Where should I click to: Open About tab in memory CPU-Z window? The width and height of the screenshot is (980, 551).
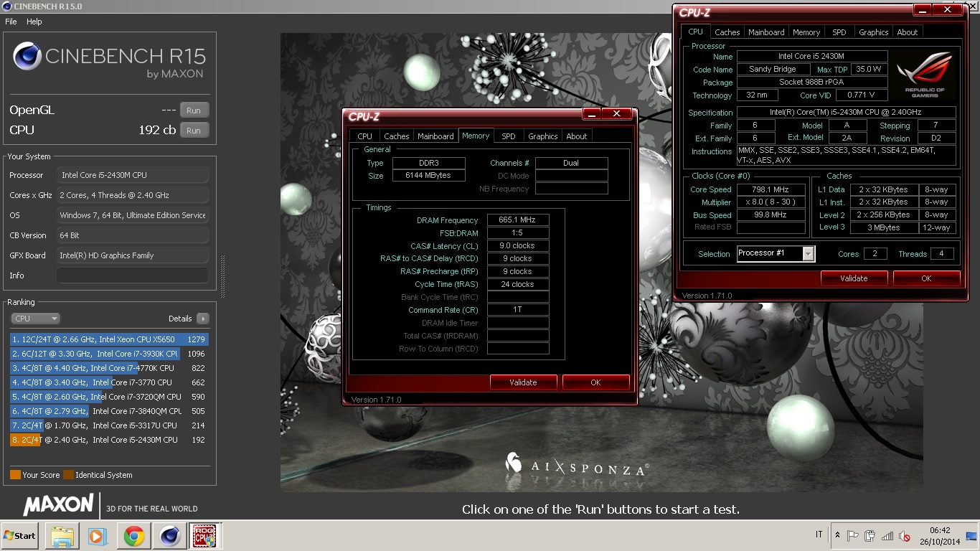tap(577, 136)
